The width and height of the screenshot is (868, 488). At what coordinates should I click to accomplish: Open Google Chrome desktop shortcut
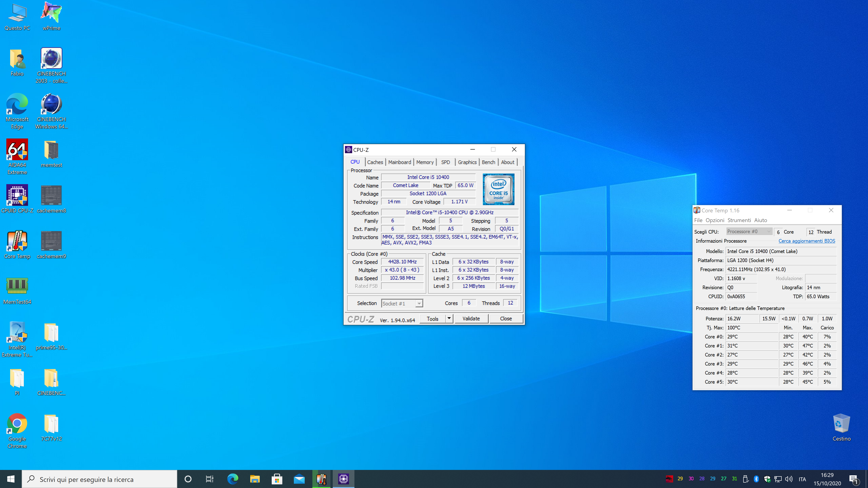[17, 431]
